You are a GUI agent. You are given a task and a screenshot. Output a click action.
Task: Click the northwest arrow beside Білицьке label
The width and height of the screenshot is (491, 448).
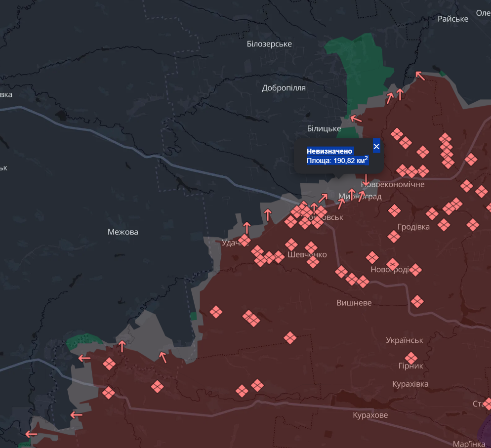pos(356,119)
